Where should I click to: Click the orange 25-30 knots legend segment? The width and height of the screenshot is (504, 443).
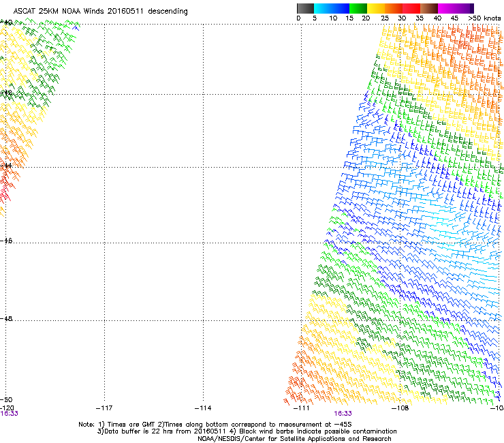point(394,8)
